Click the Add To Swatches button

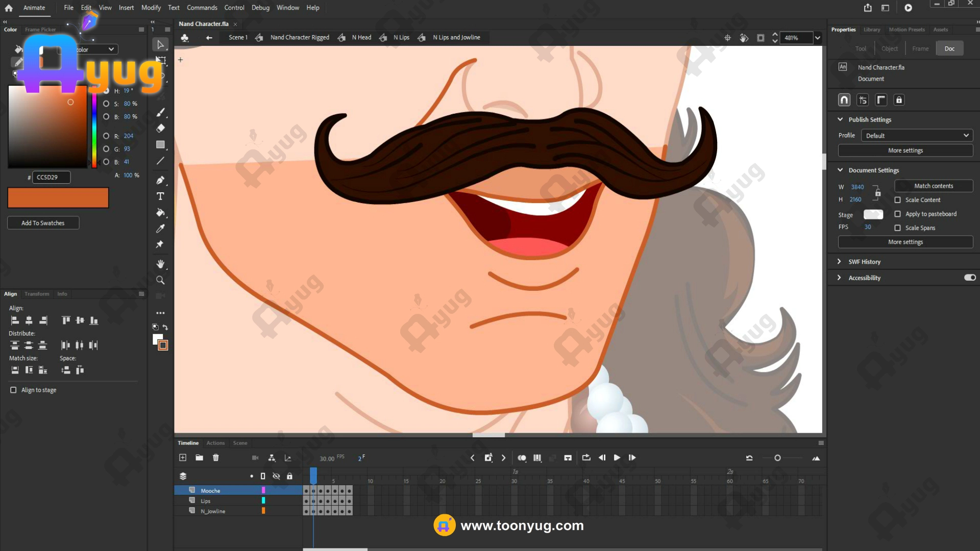point(43,223)
